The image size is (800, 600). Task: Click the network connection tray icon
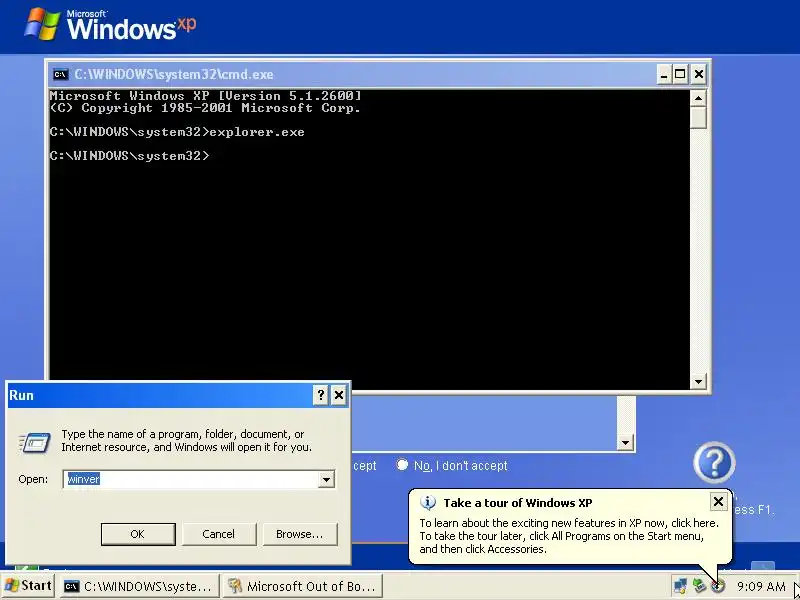point(680,587)
